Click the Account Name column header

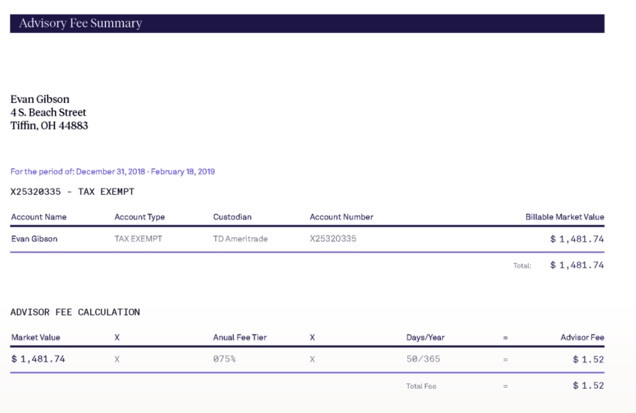(x=39, y=217)
